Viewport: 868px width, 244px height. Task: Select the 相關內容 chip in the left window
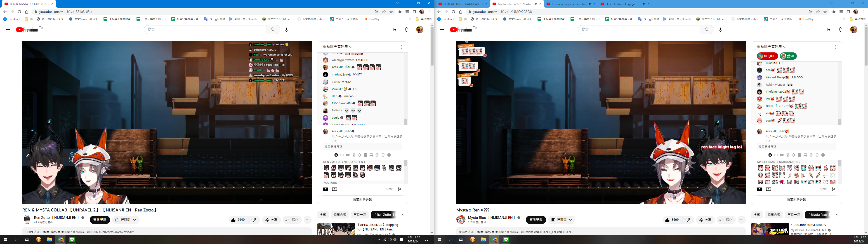coord(340,215)
